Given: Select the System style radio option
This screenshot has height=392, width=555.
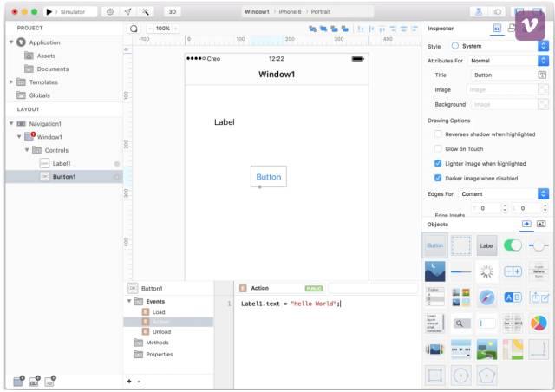Looking at the screenshot, I should [455, 46].
